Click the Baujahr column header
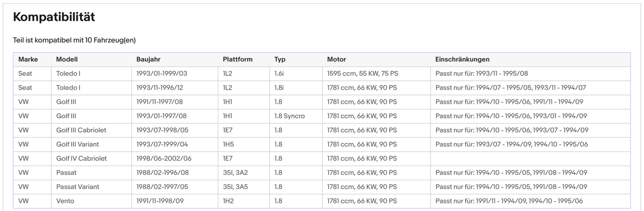The height and width of the screenshot is (211, 644). [148, 59]
